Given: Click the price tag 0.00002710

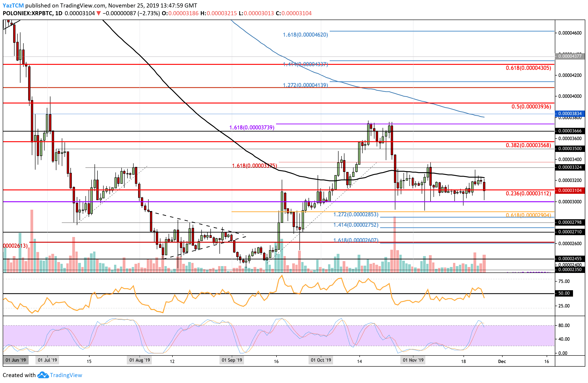Looking at the screenshot, I should pyautogui.click(x=570, y=232).
